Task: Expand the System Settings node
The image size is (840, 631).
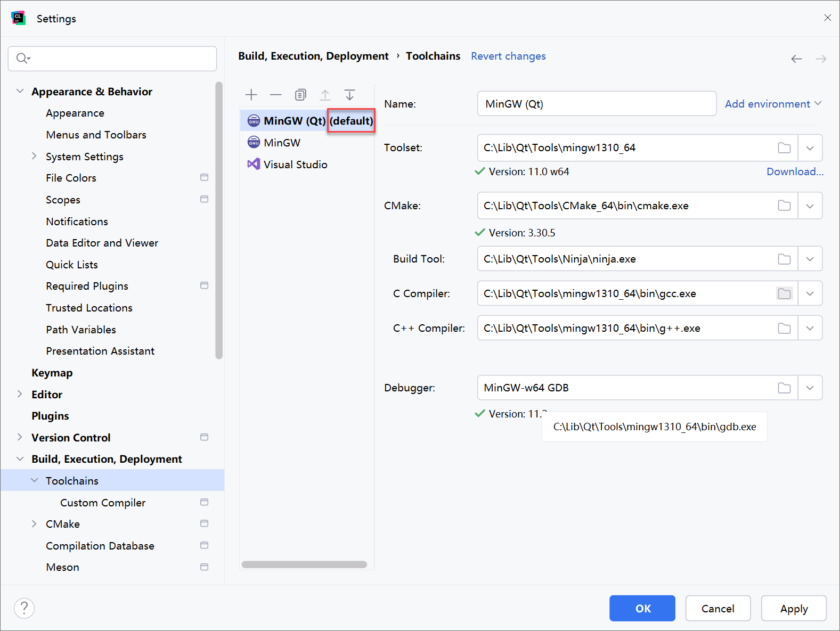Action: (34, 156)
